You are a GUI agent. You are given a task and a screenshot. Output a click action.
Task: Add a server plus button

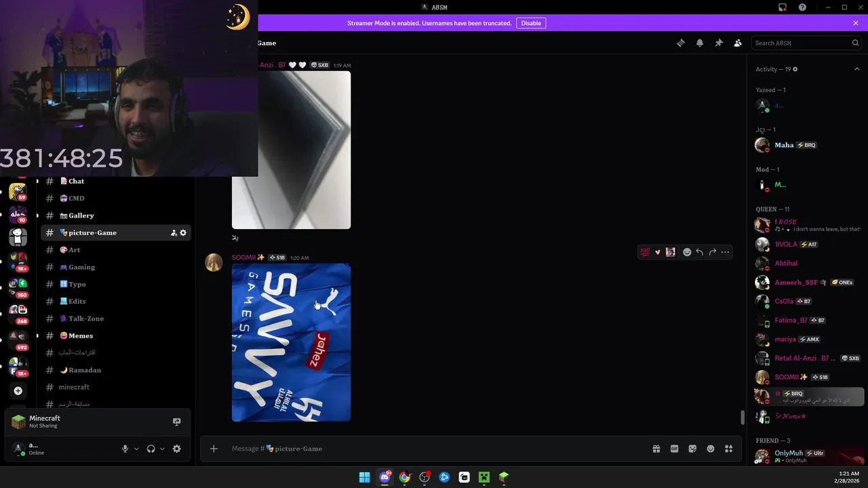pos(18,390)
